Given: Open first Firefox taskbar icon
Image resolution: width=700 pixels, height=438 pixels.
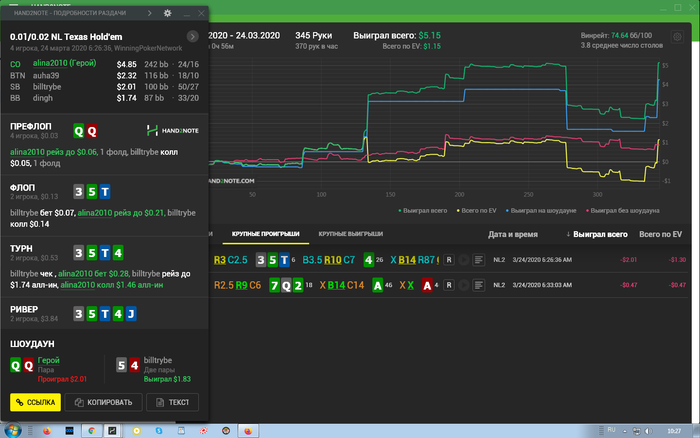Looking at the screenshot, I should (46, 431).
